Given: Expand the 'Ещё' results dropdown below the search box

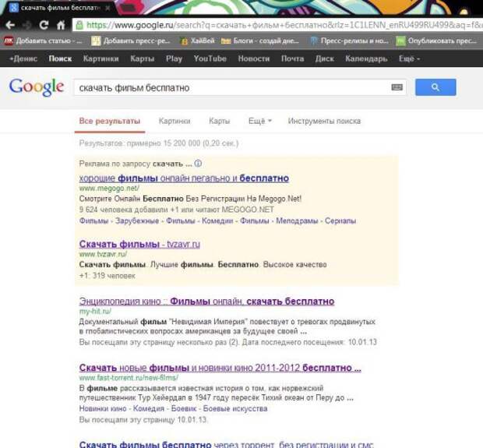Looking at the screenshot, I should (260, 121).
